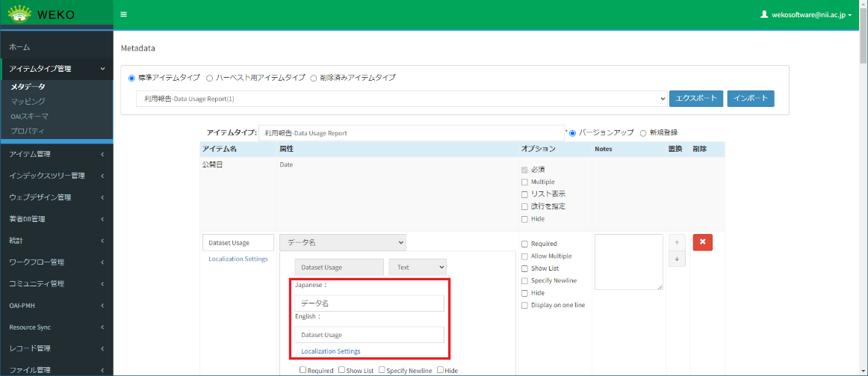This screenshot has height=376, width=868.
Task: Open the Text type dropdown
Action: point(418,267)
